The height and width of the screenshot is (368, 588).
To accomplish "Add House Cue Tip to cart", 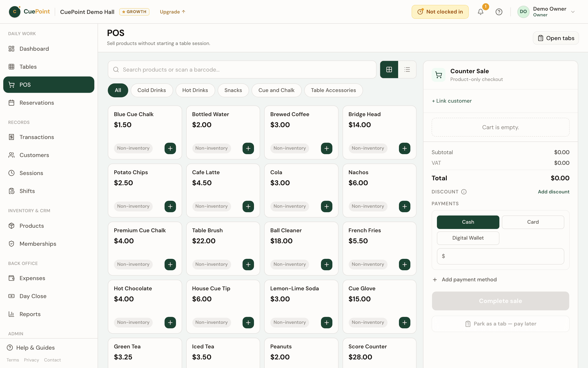I will [x=248, y=322].
